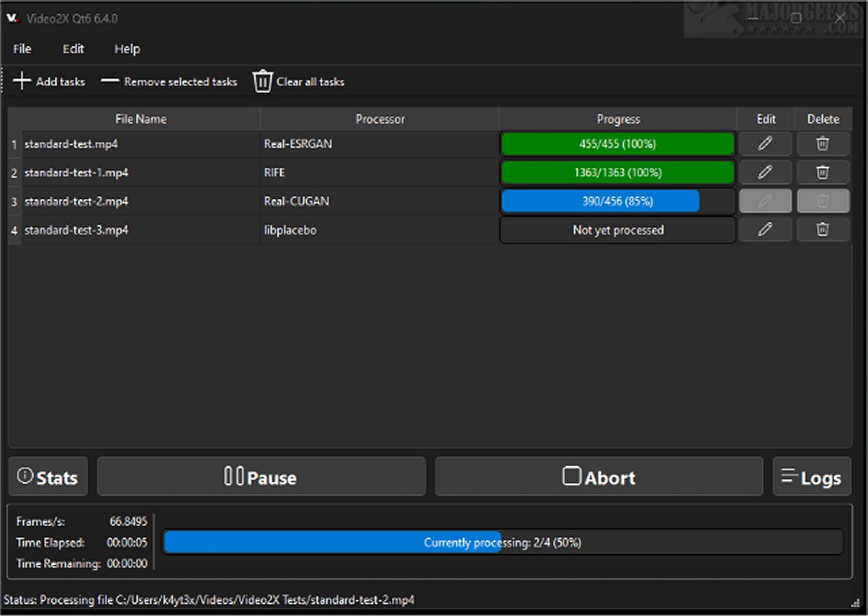Pause the processing
This screenshot has height=616, width=868.
point(261,477)
